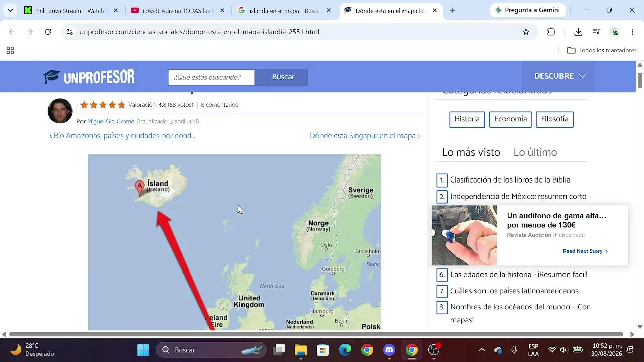Open Task View on the taskbar
The height and width of the screenshot is (362, 644).
pos(279,350)
